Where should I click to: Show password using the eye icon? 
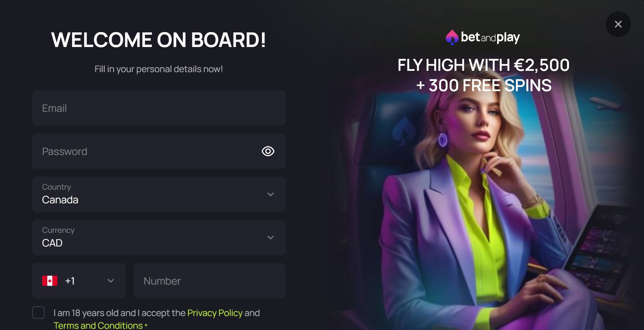[x=268, y=151]
